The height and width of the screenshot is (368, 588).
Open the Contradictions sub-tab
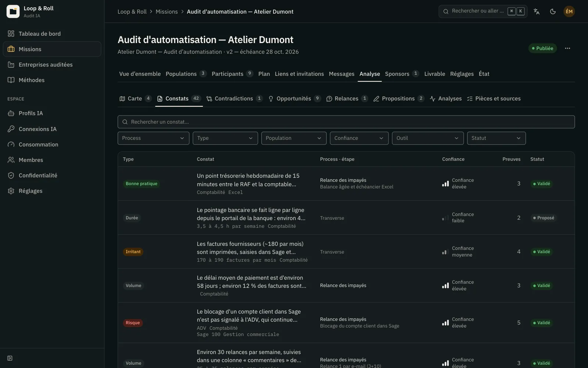[234, 99]
